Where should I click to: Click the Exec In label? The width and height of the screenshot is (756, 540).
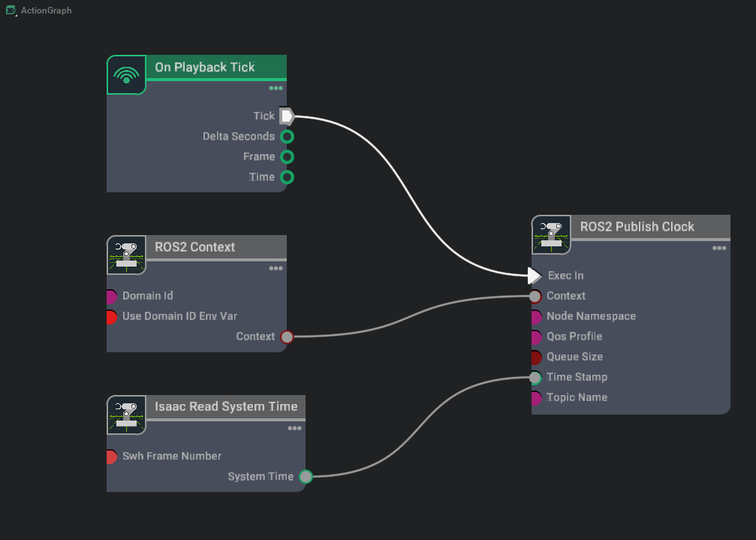[x=566, y=276]
